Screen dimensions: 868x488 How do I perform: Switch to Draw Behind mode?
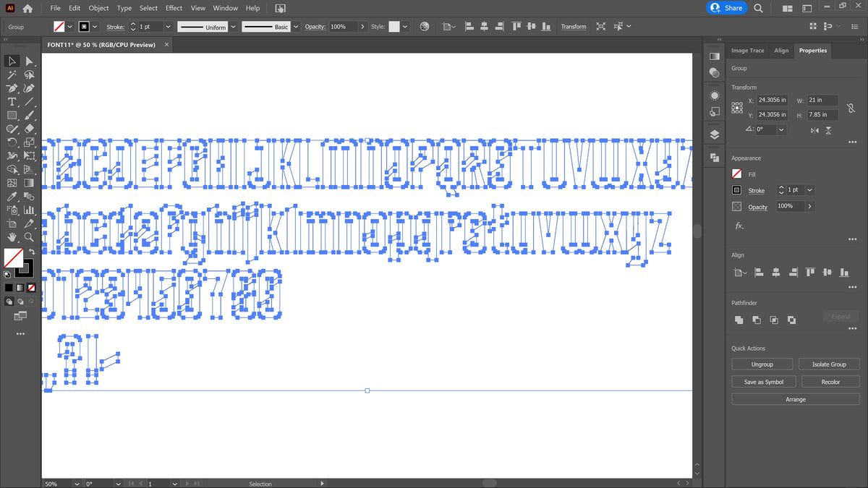point(20,301)
